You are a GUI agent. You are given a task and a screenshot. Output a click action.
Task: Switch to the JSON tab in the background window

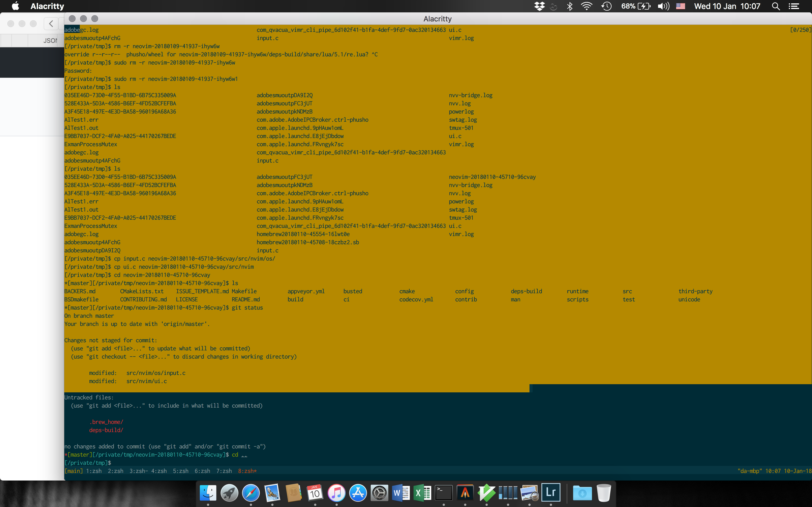pyautogui.click(x=51, y=40)
